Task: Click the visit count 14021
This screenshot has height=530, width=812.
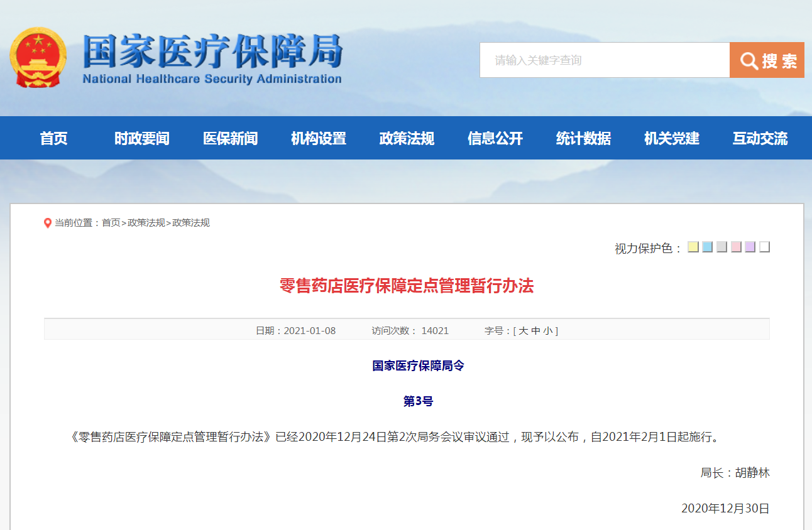Action: (x=435, y=330)
